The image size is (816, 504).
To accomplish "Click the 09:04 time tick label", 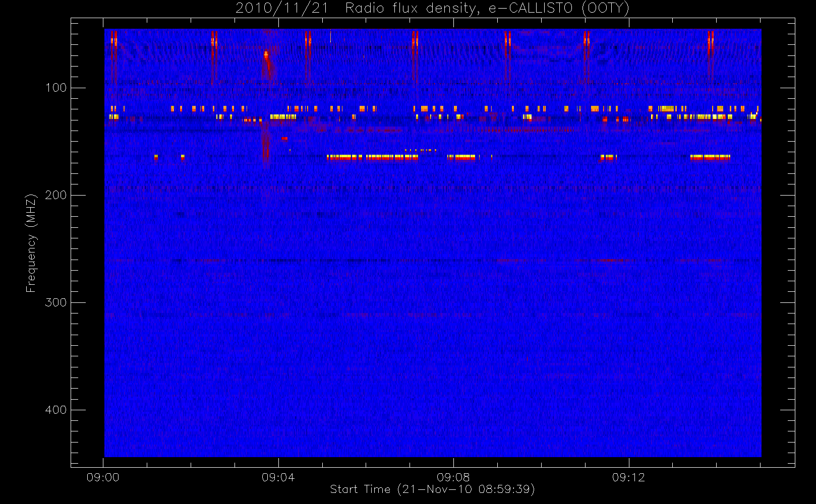I will pos(278,477).
